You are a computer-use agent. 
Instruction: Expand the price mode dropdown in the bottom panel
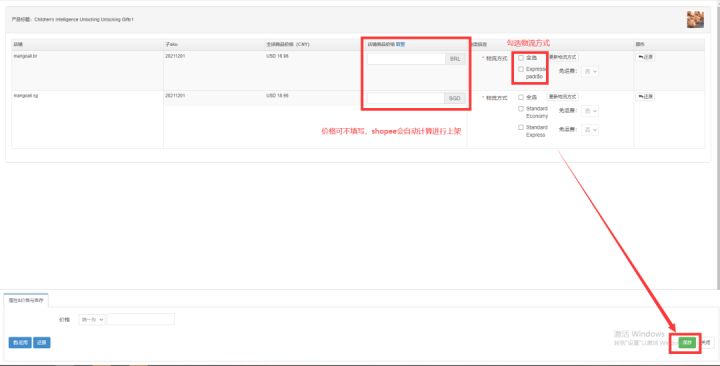(92, 319)
